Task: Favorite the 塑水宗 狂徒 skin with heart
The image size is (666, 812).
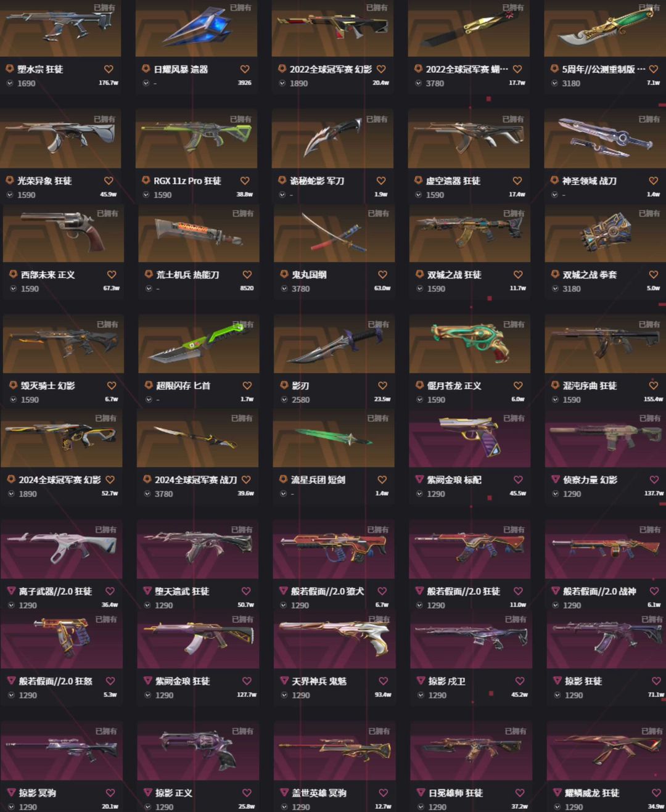Action: [x=109, y=69]
